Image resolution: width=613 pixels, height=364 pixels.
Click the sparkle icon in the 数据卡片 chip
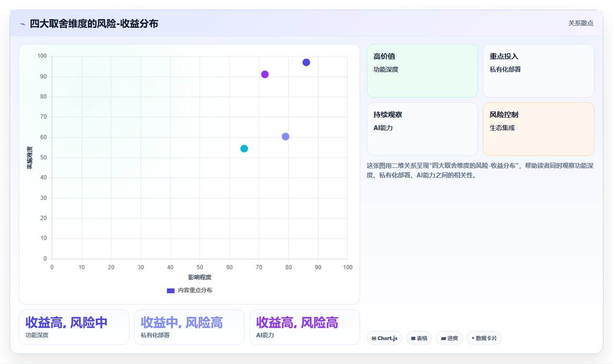[473, 338]
